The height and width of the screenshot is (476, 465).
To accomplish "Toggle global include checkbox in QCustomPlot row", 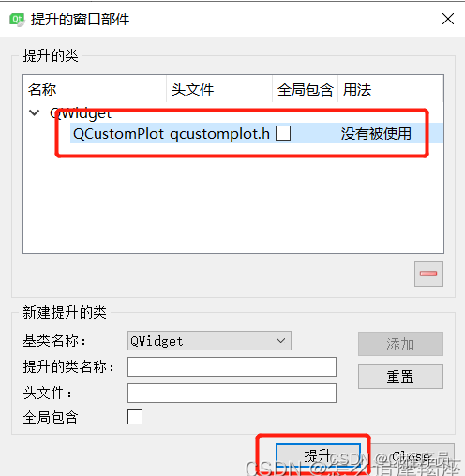I will coord(283,133).
